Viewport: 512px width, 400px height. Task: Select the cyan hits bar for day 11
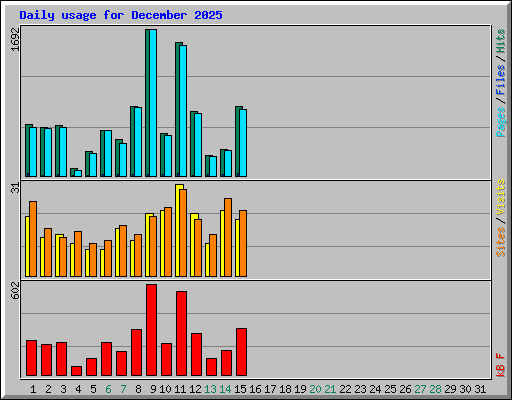pyautogui.click(x=183, y=111)
